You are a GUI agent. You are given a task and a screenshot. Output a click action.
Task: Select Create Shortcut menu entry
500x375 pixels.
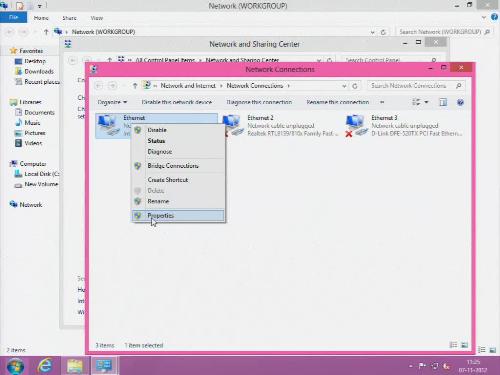(x=178, y=180)
